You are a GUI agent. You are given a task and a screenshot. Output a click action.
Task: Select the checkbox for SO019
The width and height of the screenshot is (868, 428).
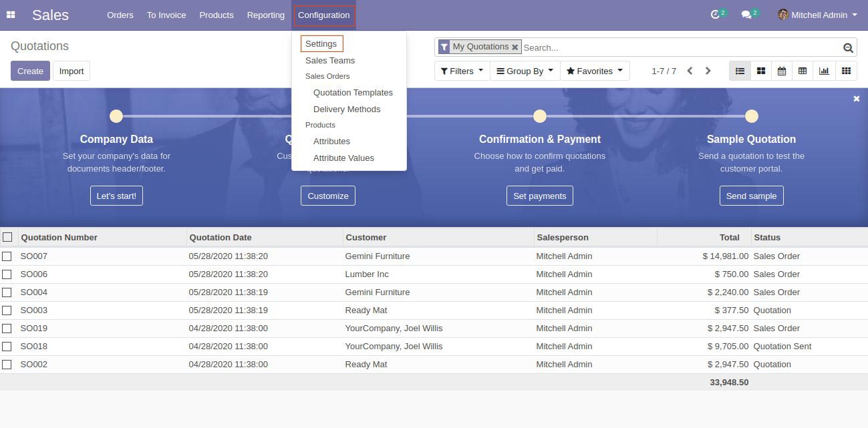[7, 329]
